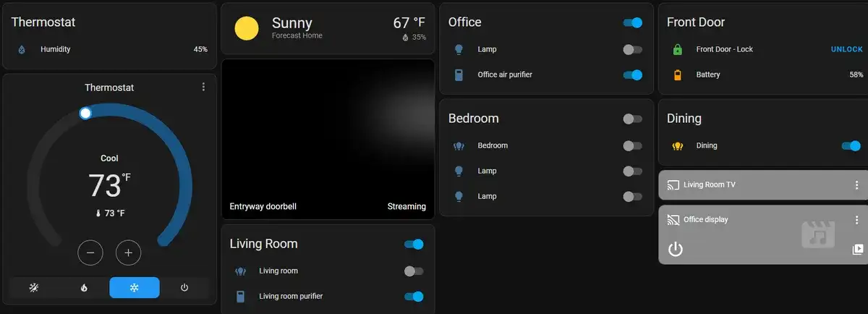Click the humidity water-drop icon in Thermostat card
Viewport: 868px width, 314px height.
(x=21, y=50)
